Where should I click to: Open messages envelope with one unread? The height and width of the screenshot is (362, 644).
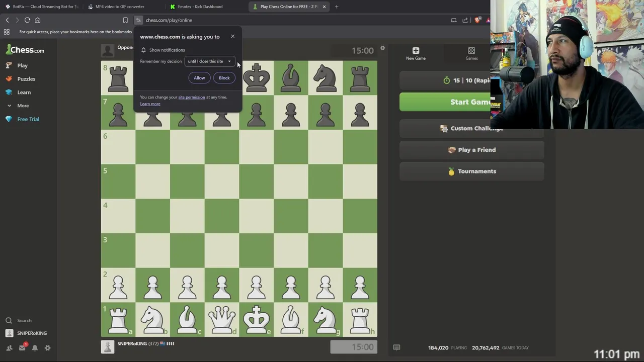click(22, 348)
